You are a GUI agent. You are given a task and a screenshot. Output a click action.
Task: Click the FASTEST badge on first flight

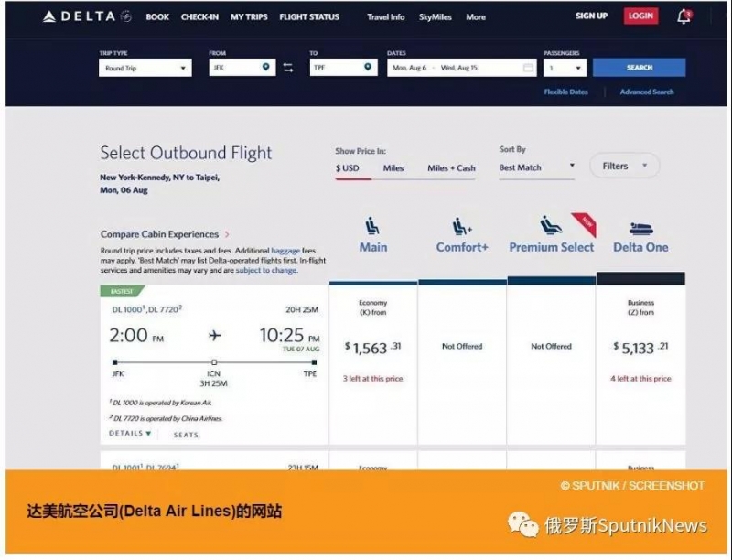point(122,291)
